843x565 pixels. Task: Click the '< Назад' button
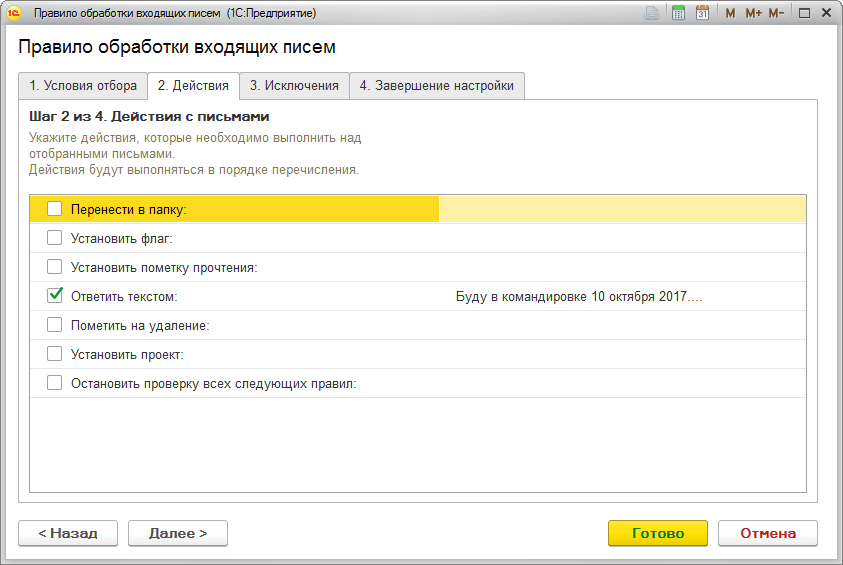coord(68,533)
